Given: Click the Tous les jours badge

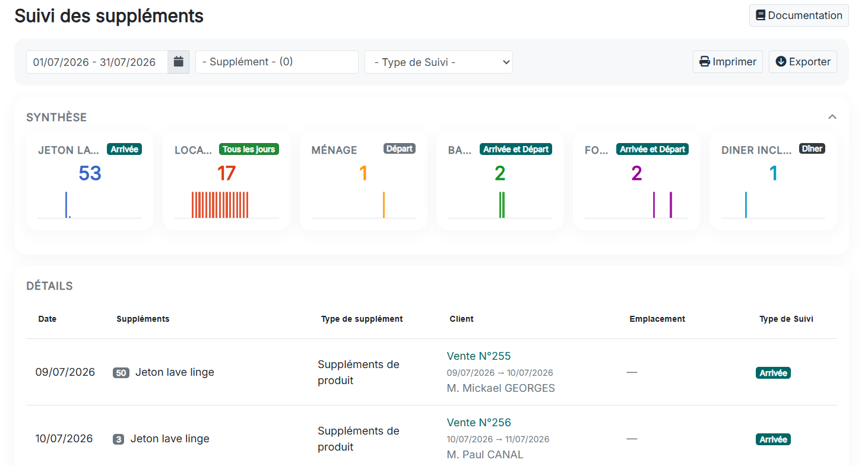Looking at the screenshot, I should (249, 150).
